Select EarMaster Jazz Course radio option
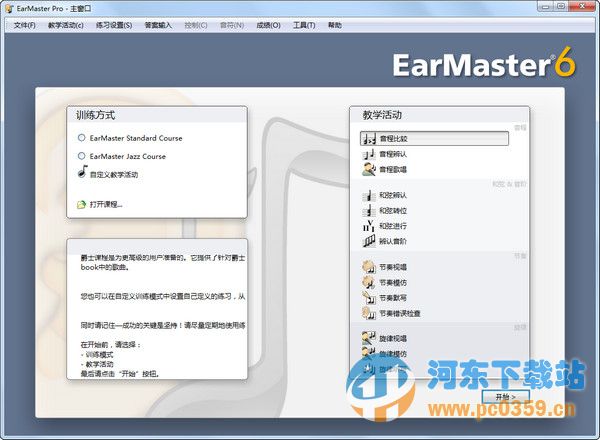 point(122,156)
